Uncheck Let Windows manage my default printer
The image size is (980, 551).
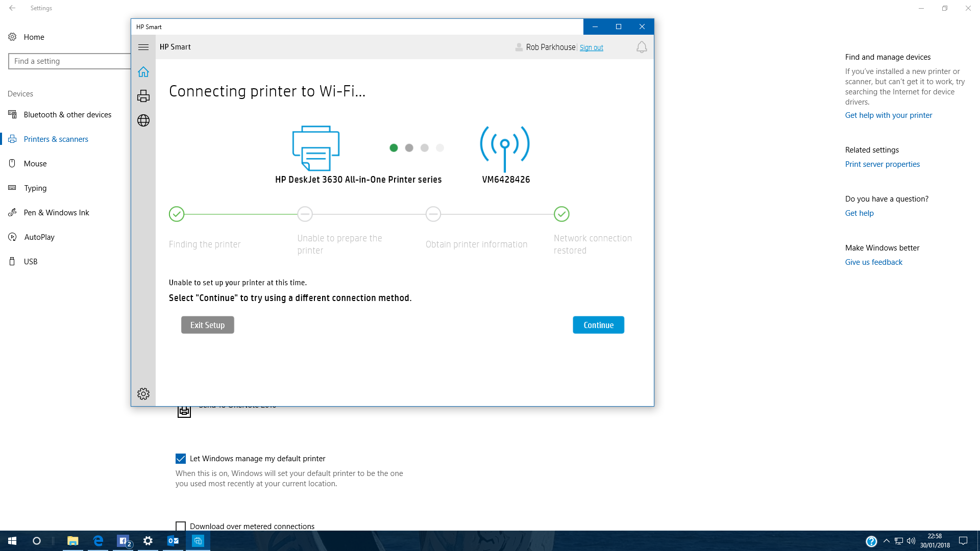point(181,459)
